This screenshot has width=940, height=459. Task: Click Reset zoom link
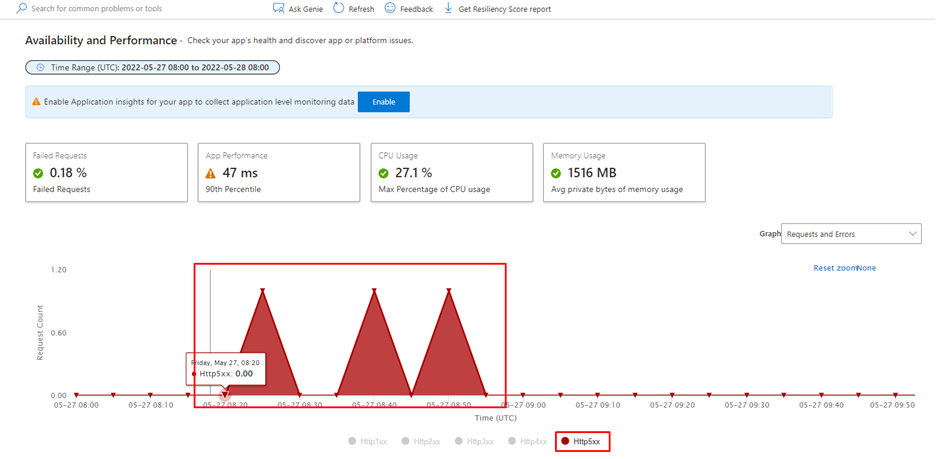834,268
